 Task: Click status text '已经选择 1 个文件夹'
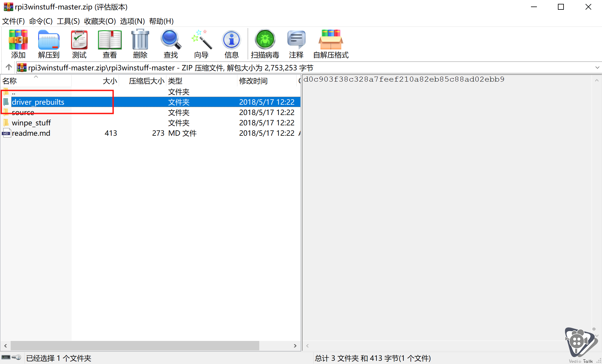(x=59, y=358)
